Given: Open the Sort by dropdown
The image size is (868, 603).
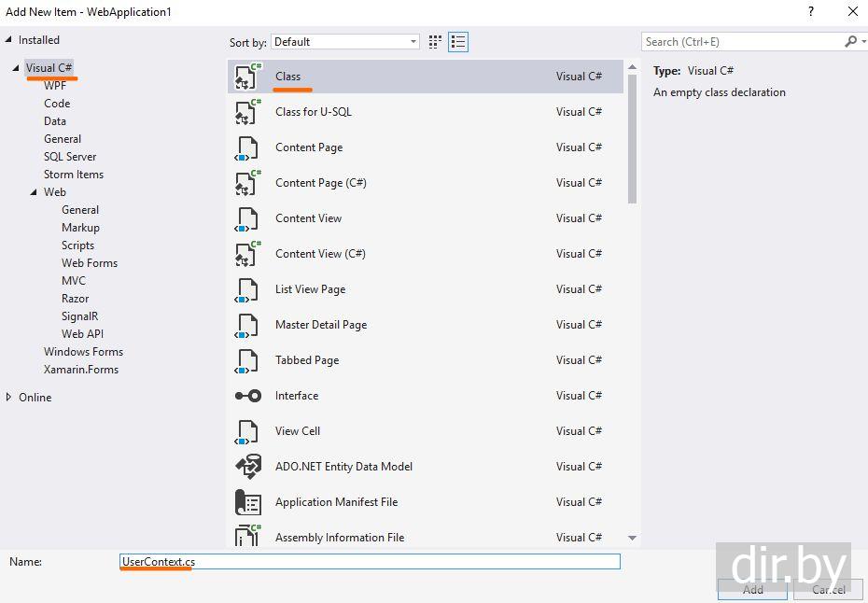Looking at the screenshot, I should pos(345,42).
